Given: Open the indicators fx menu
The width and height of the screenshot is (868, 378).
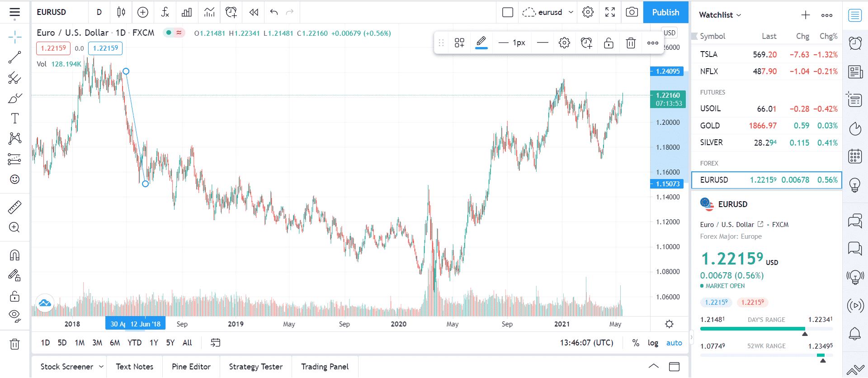Looking at the screenshot, I should point(165,12).
